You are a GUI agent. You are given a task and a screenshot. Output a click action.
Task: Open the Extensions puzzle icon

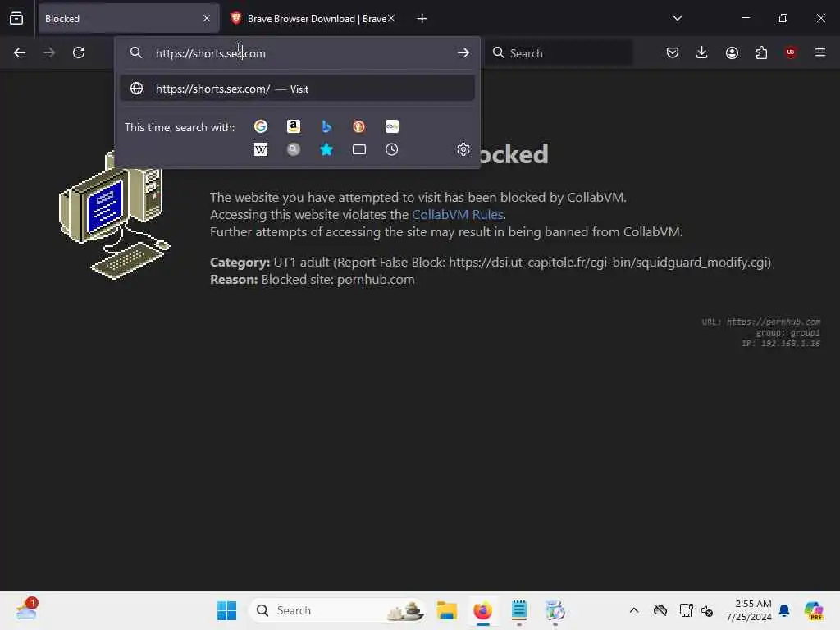click(x=761, y=52)
